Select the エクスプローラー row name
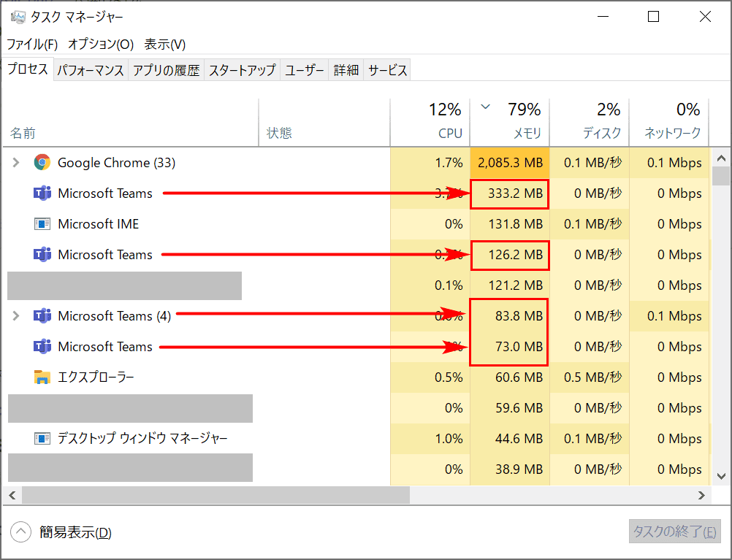Screen dimensions: 732x560 click(x=96, y=377)
